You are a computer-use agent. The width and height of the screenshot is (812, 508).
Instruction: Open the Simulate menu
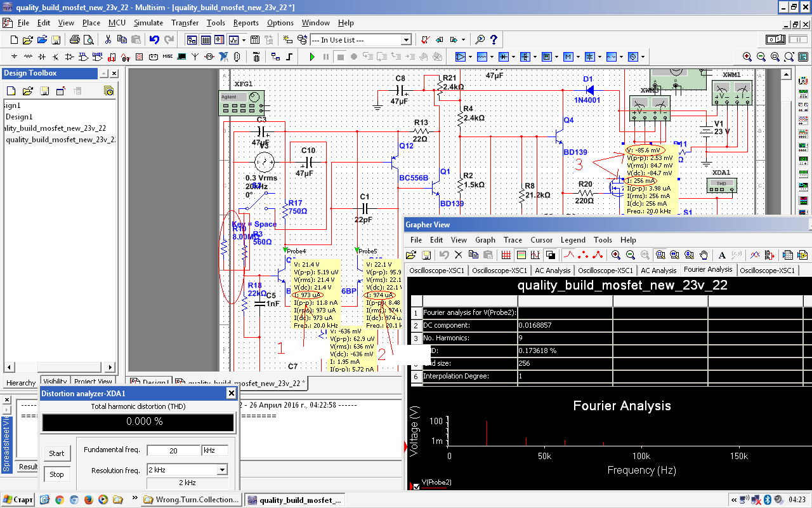[x=148, y=23]
